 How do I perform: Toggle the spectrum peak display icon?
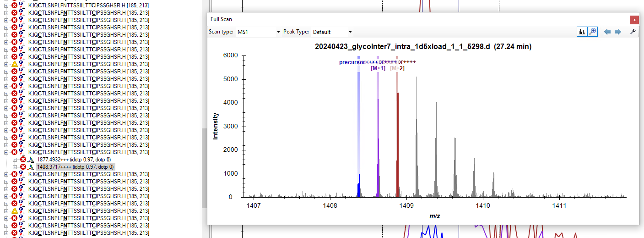click(x=582, y=32)
